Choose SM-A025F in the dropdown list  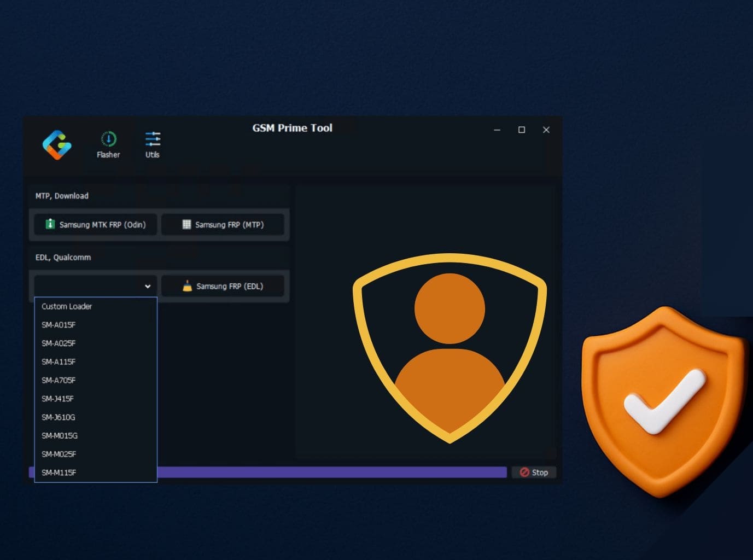[x=96, y=343]
